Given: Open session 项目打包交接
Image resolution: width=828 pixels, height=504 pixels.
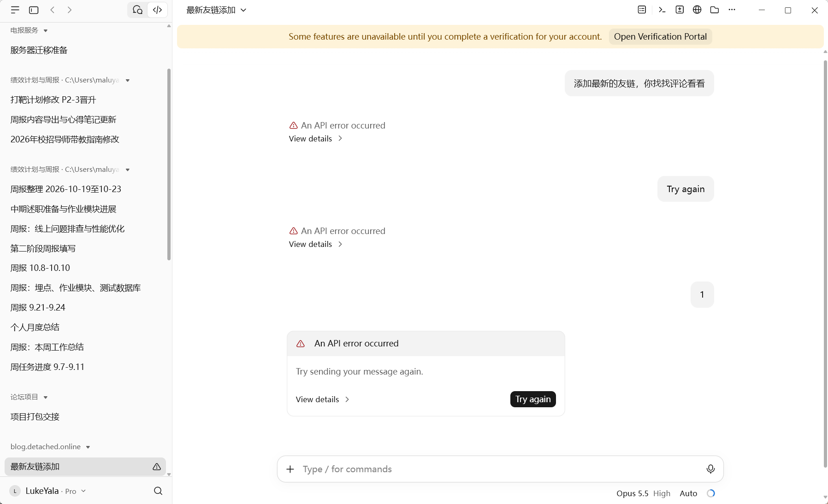Looking at the screenshot, I should [x=85, y=417].
